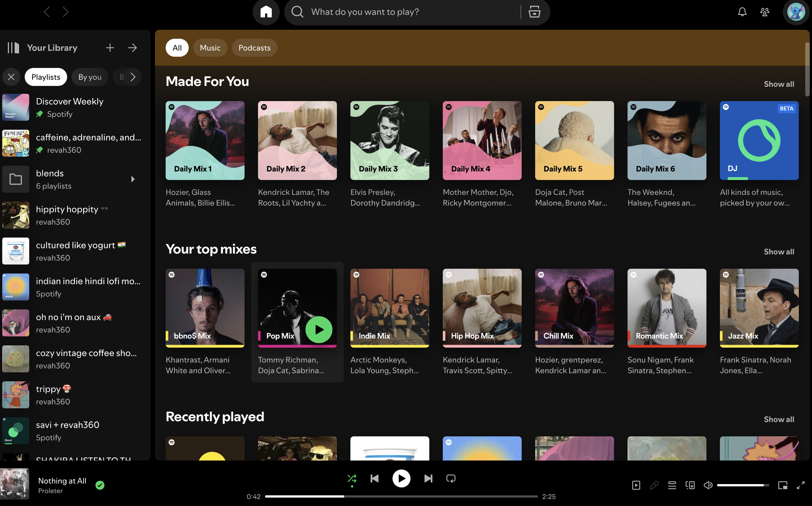Open Nothing at All album art
The width and height of the screenshot is (812, 506).
tap(14, 484)
